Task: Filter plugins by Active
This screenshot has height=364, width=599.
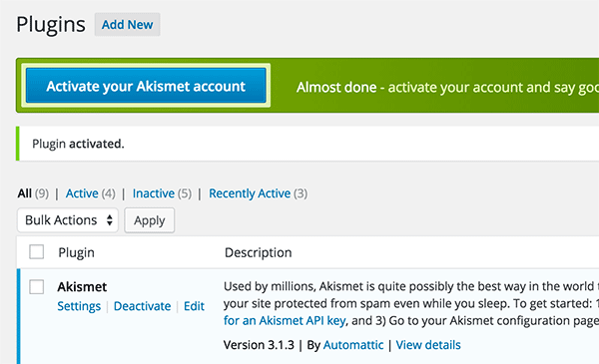Action: click(82, 193)
